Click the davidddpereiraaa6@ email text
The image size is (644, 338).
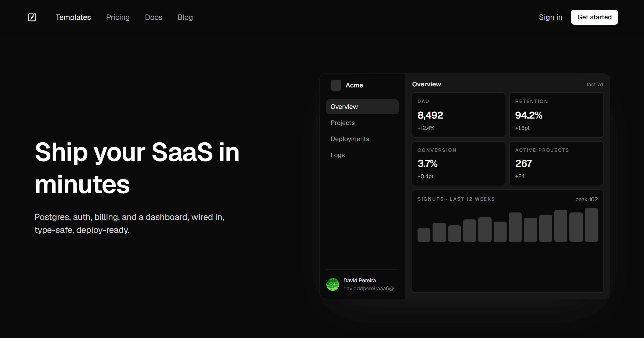[370, 288]
